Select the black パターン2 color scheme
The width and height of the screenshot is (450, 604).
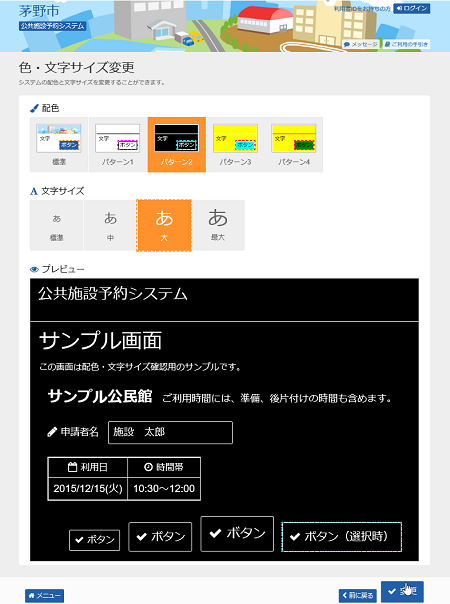[176, 144]
